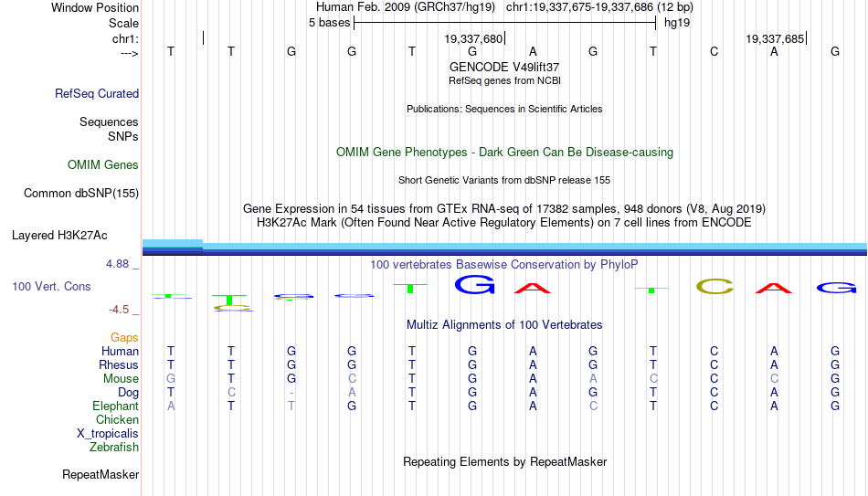Select the X_tropicalis species label
Viewport: 868px width, 496px height.
108,434
